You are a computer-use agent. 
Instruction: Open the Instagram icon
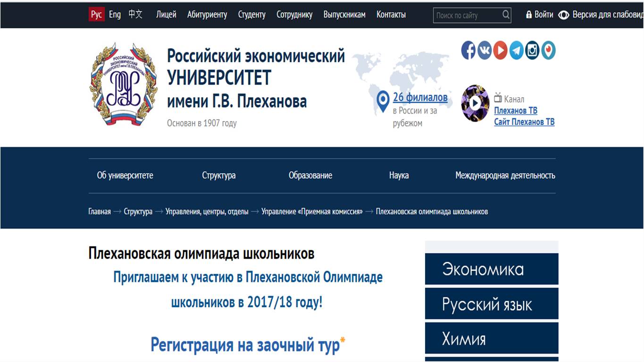click(532, 50)
